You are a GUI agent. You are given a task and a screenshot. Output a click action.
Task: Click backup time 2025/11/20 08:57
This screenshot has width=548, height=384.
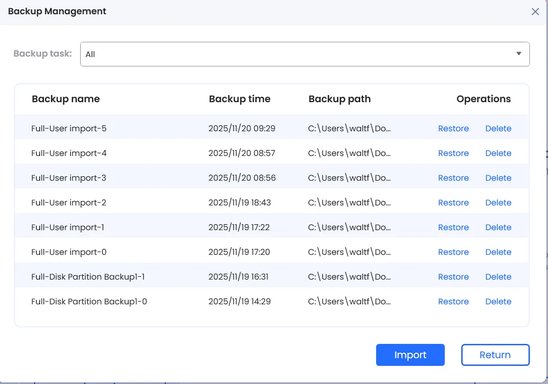242,153
